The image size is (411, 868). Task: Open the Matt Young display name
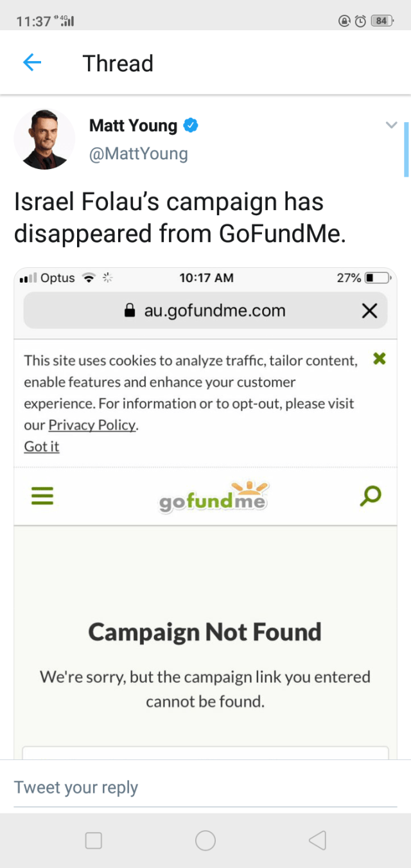133,125
